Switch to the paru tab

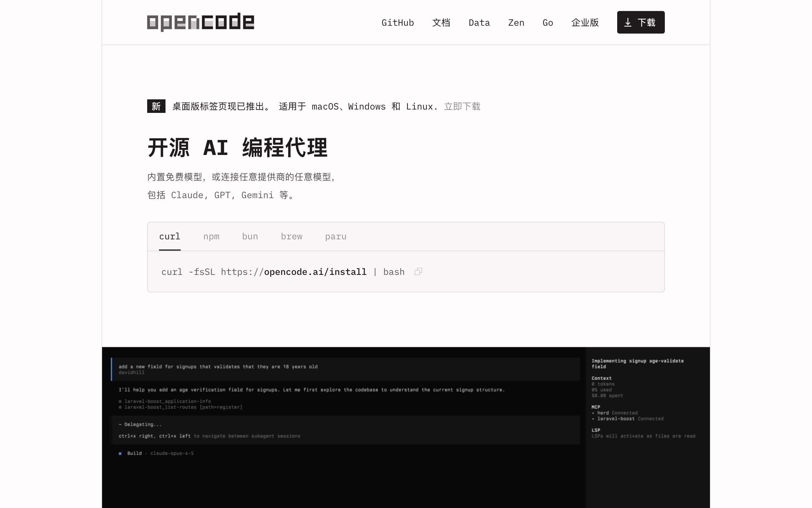336,237
